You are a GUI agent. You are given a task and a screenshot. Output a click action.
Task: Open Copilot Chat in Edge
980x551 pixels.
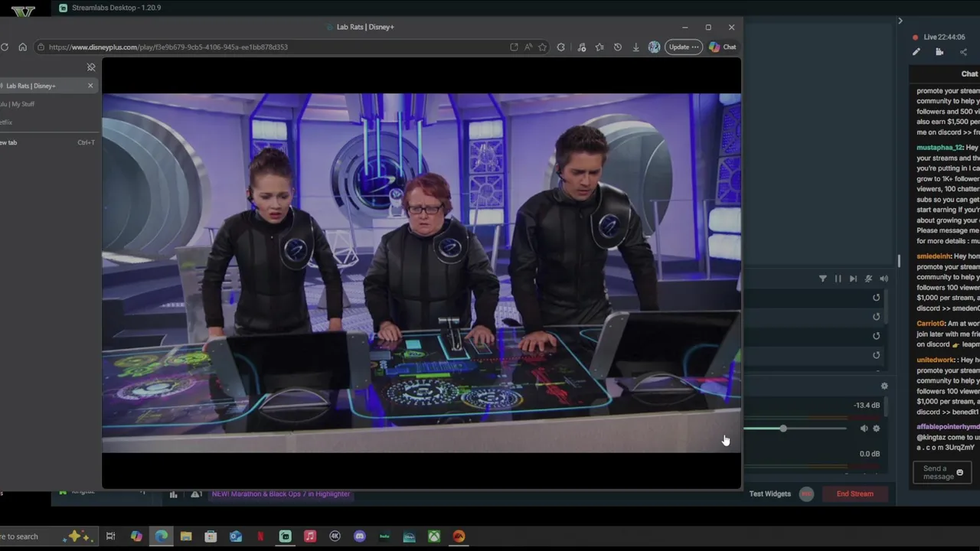722,47
